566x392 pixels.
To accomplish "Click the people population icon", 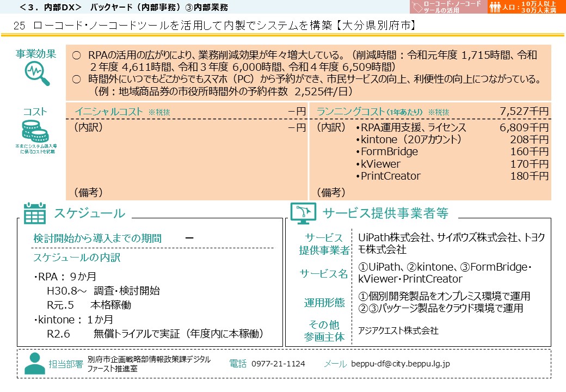I will point(495,7).
